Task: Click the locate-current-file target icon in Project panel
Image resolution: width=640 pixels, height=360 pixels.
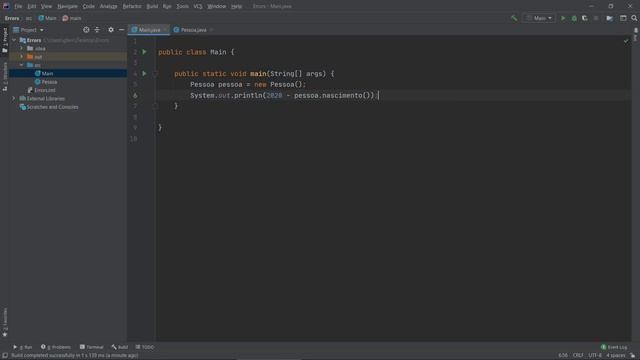Action: (86, 30)
